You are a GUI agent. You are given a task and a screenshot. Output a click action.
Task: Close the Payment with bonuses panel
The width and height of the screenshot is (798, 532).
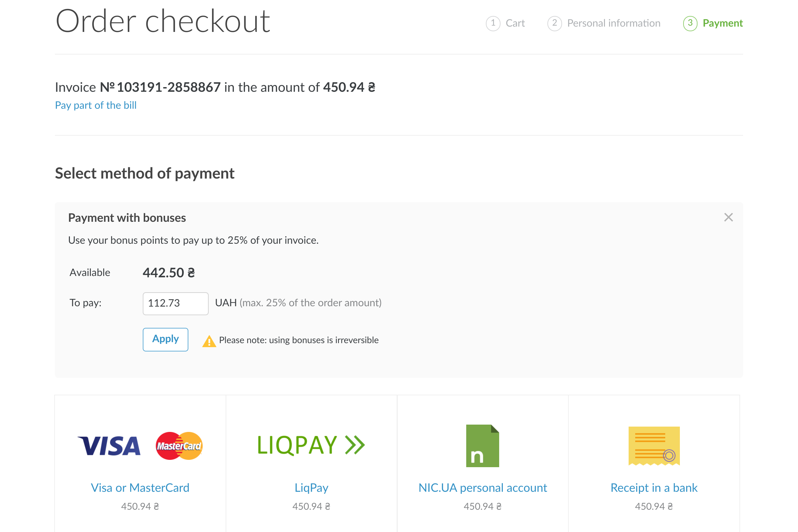[x=728, y=217]
